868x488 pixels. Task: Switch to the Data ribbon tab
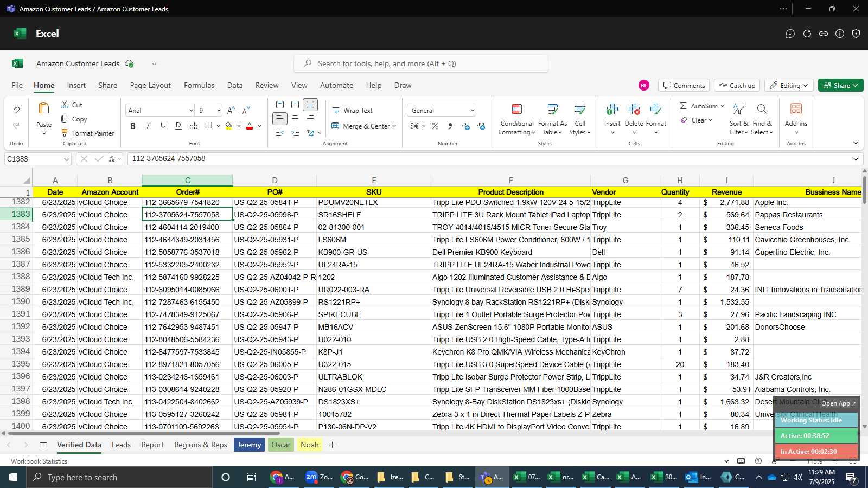(235, 85)
